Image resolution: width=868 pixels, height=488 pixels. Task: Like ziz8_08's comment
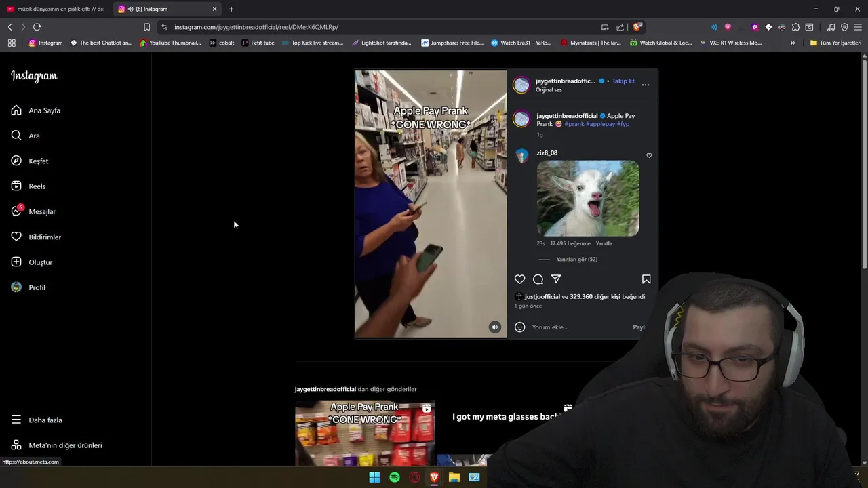(649, 155)
